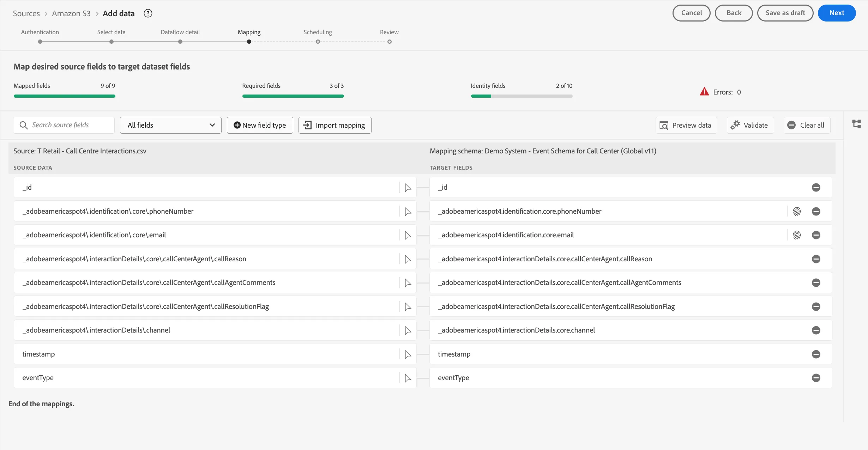Open the arrow icon on the _id source row
Viewport: 868px width, 450px height.
click(x=408, y=188)
